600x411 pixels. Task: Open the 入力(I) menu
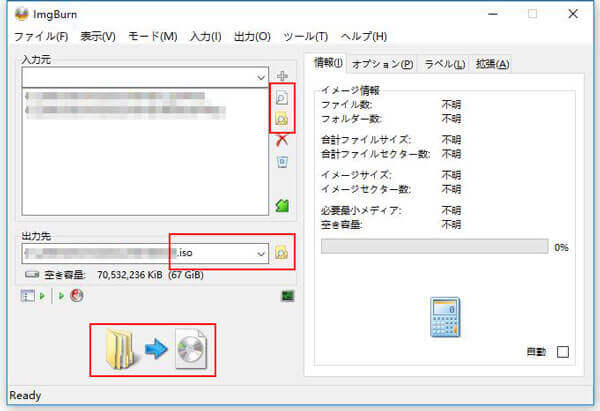[x=205, y=37]
